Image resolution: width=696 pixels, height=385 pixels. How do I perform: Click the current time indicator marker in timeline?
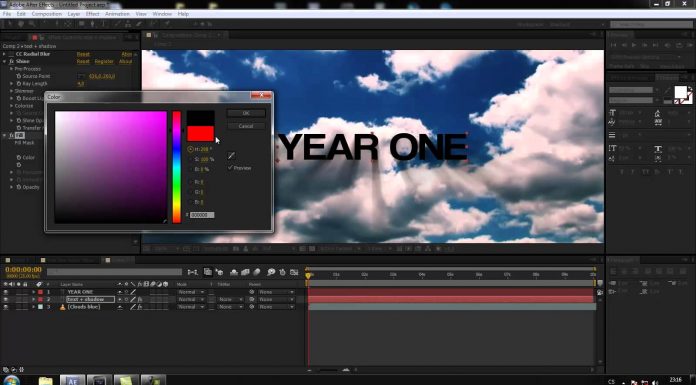coord(308,275)
